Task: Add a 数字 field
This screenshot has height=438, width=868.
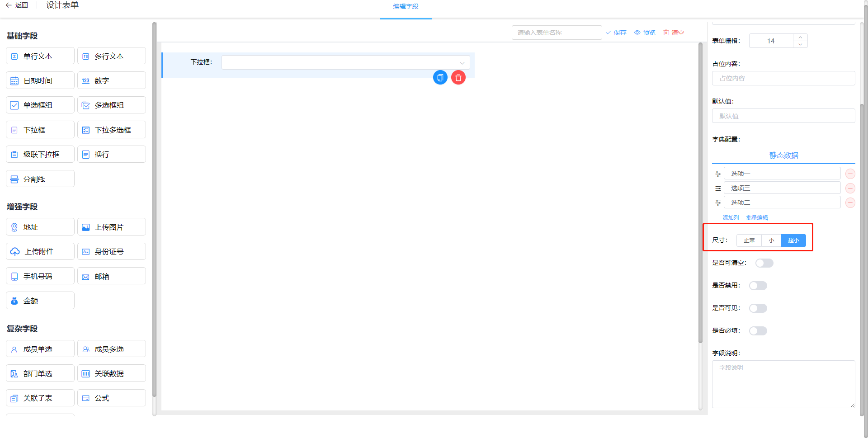Action: (x=112, y=80)
